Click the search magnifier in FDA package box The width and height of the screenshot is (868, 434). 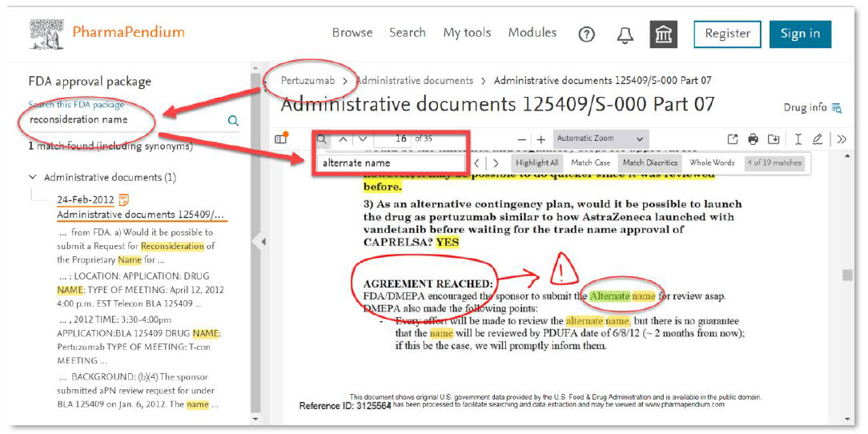[233, 121]
